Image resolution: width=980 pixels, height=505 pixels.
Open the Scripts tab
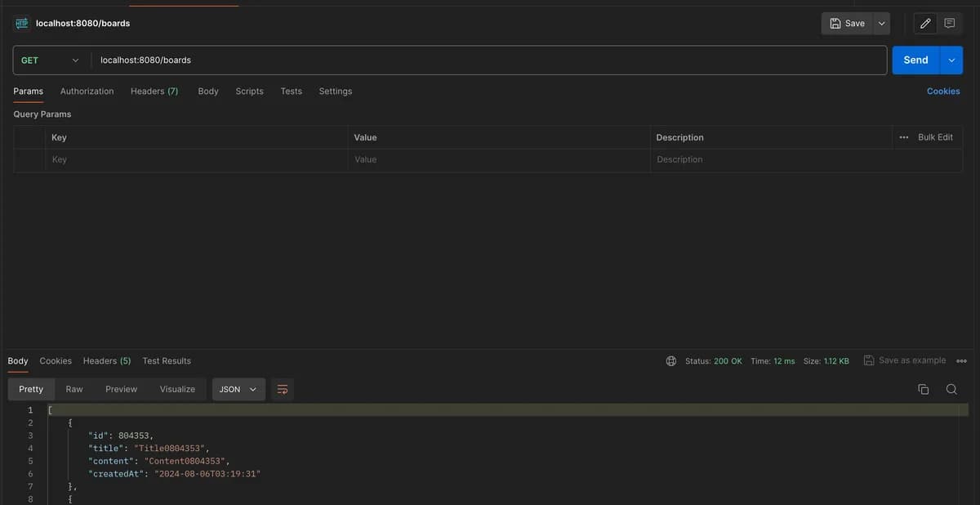pyautogui.click(x=249, y=92)
